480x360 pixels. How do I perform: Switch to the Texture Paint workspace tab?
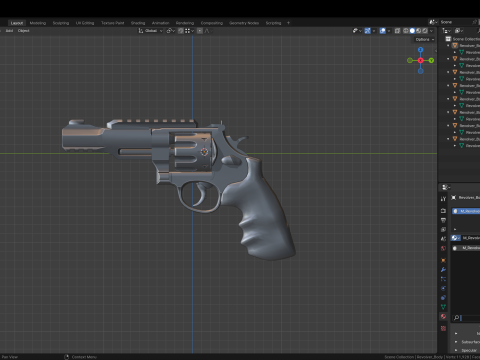[x=112, y=23]
